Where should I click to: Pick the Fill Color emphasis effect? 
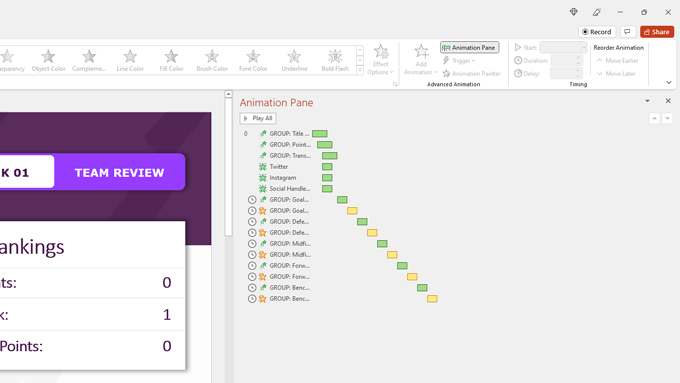[x=171, y=60]
